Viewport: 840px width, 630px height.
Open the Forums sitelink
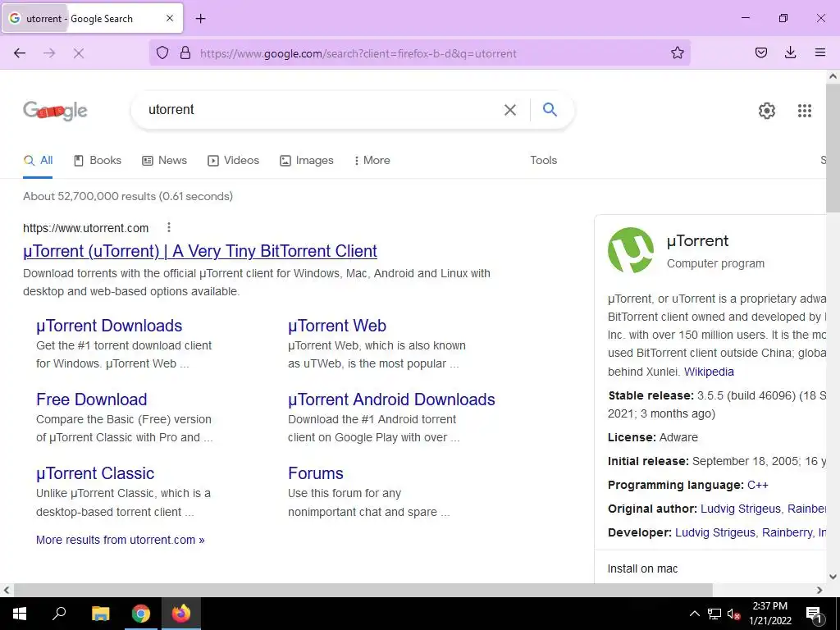316,473
